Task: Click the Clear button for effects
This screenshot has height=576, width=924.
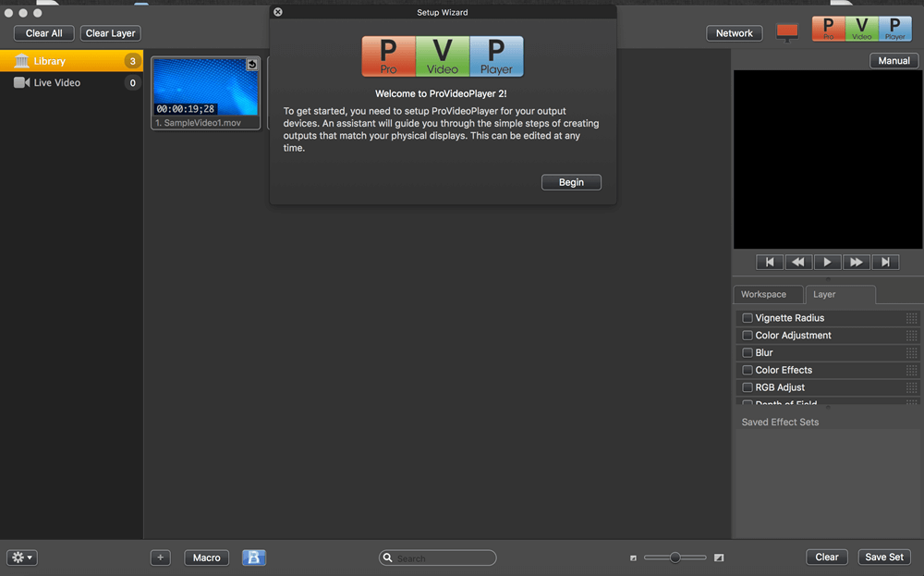Action: (x=827, y=558)
